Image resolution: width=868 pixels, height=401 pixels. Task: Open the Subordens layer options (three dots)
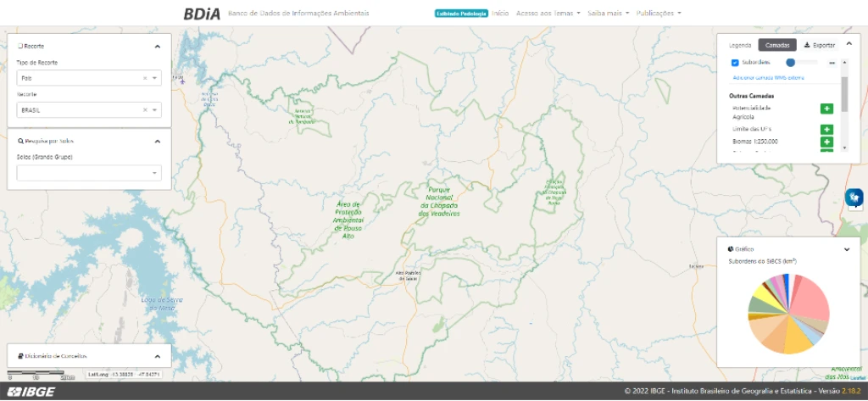coord(832,63)
